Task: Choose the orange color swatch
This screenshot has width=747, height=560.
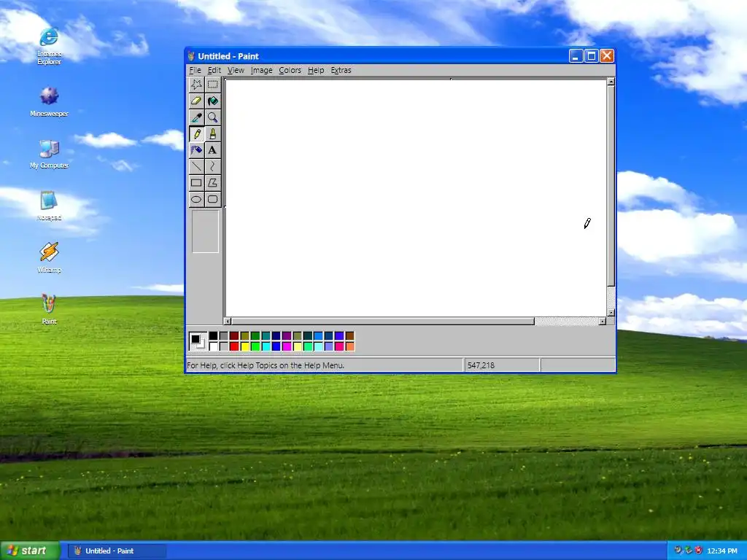Action: point(349,346)
